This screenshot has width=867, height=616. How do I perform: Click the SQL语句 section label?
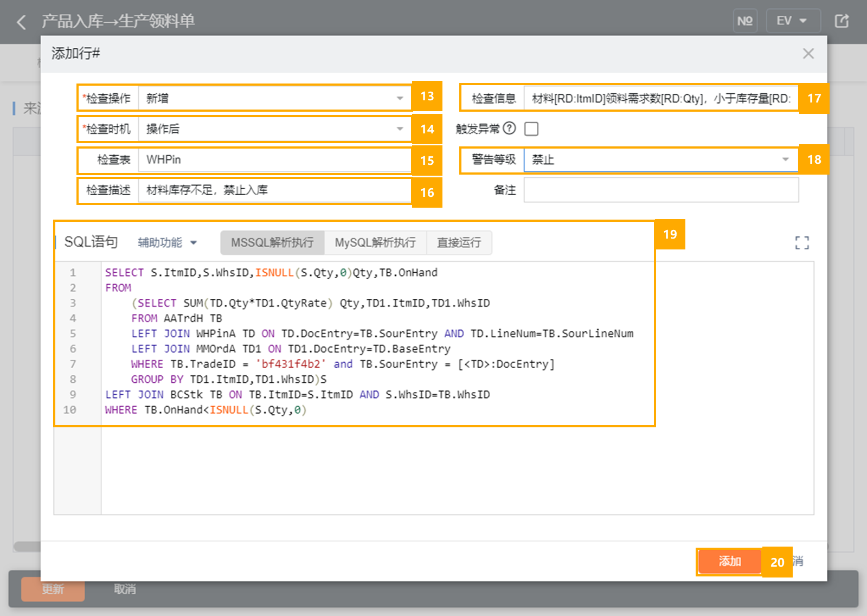tap(91, 242)
